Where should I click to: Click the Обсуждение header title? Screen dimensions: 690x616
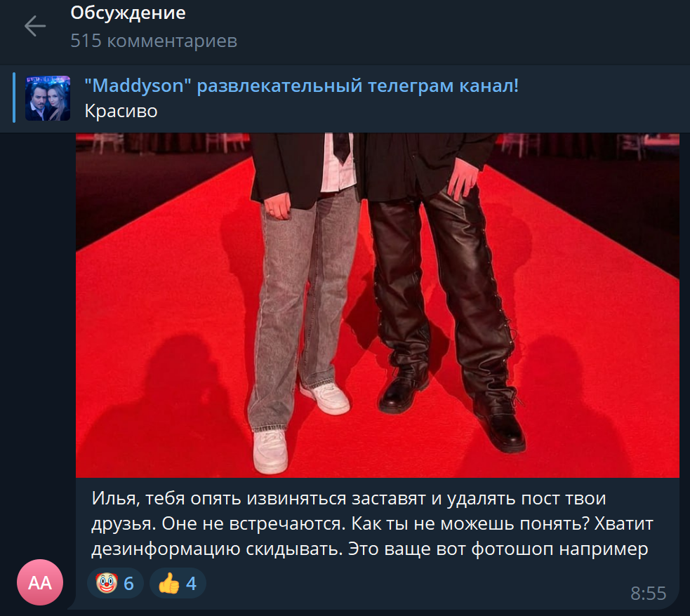click(x=128, y=13)
